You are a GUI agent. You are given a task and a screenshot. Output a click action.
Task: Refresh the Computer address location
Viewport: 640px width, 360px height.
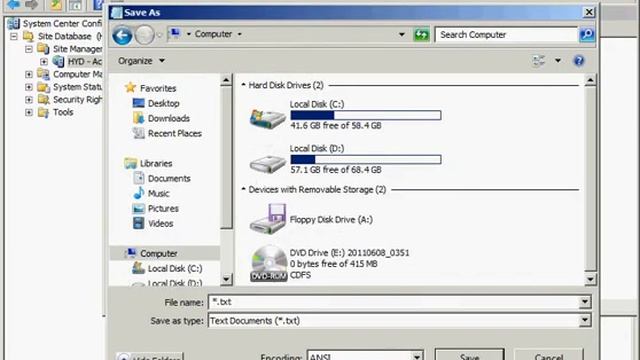[421, 35]
